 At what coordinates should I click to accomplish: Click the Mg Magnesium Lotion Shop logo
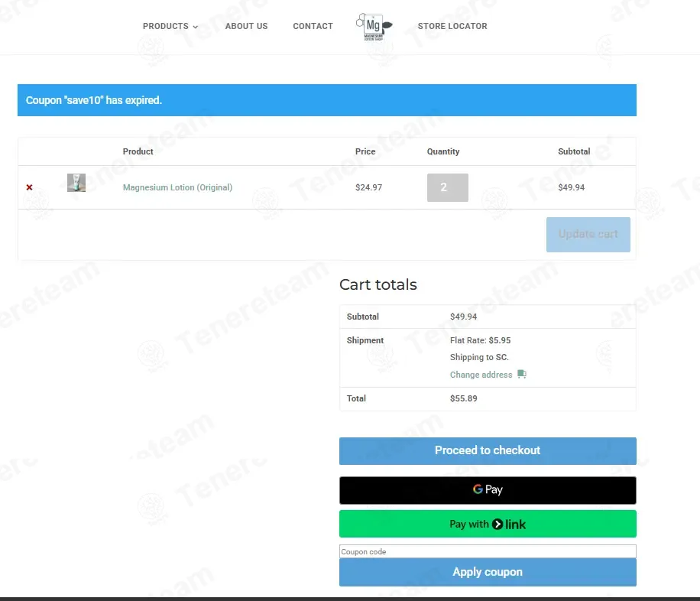coord(374,27)
